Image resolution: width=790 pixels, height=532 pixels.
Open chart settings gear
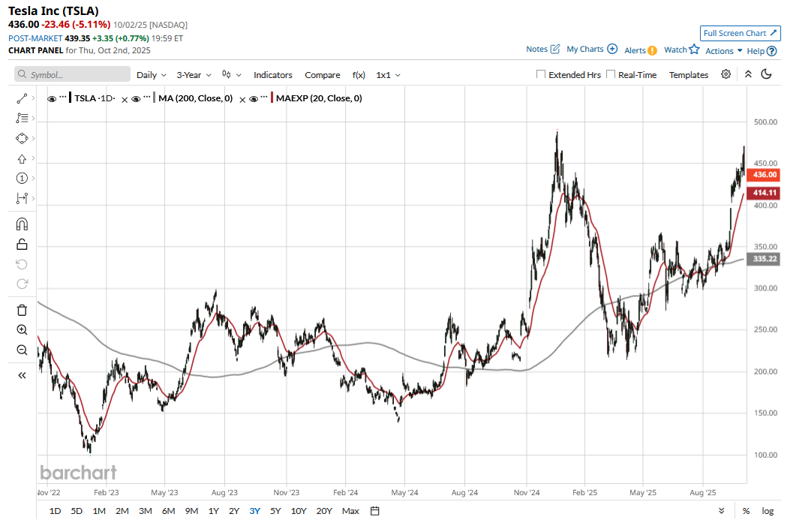(x=725, y=74)
